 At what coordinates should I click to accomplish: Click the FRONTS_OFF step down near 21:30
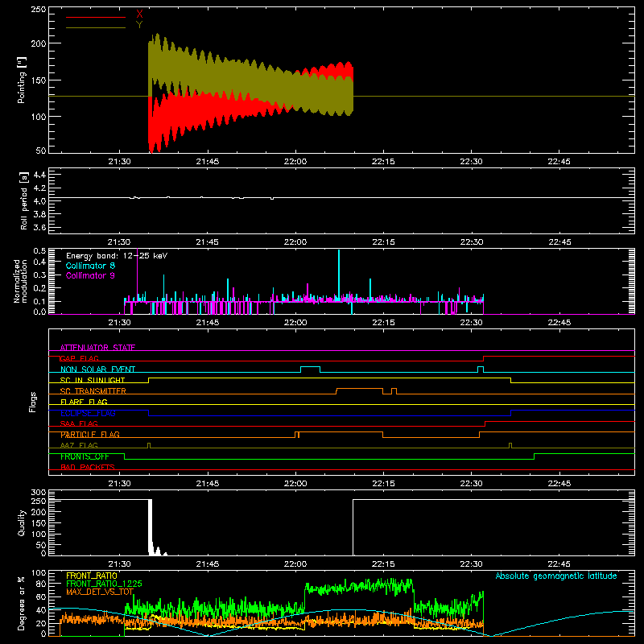[x=125, y=456]
